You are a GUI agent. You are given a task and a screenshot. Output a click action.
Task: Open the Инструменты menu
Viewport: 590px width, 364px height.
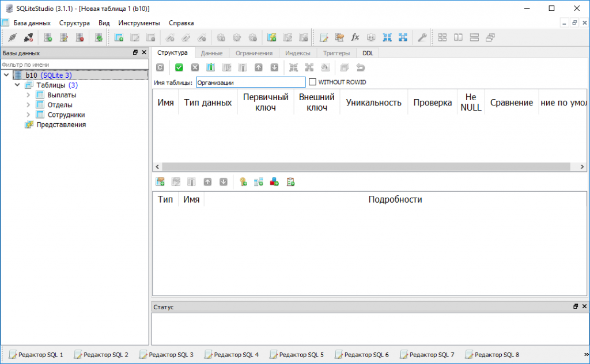pyautogui.click(x=139, y=23)
